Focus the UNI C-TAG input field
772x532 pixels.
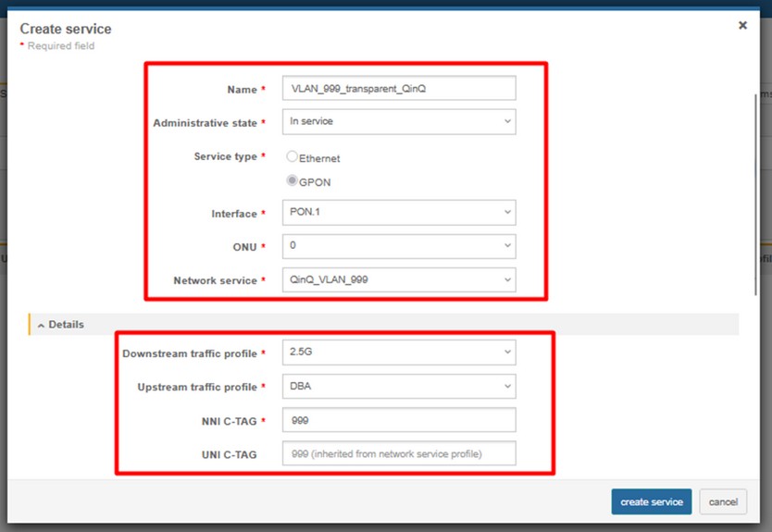click(x=398, y=453)
